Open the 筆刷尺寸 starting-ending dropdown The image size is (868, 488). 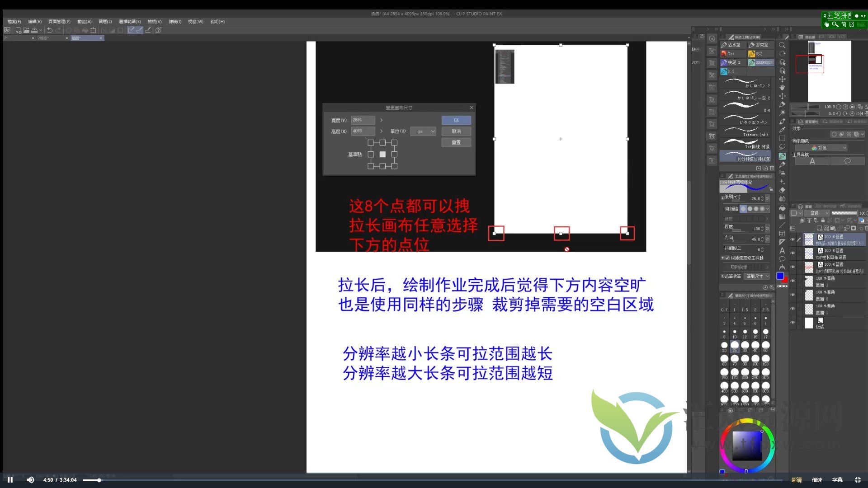click(x=757, y=276)
